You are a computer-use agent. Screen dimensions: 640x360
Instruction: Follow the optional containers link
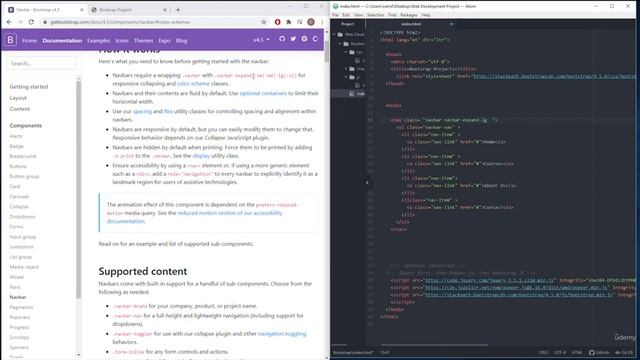tap(263, 93)
